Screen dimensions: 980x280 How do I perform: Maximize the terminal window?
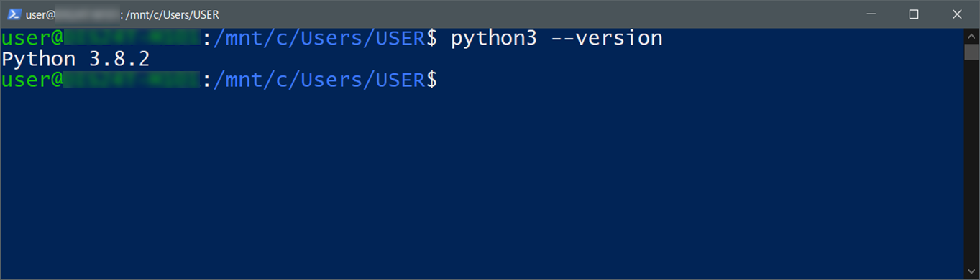[x=914, y=14]
